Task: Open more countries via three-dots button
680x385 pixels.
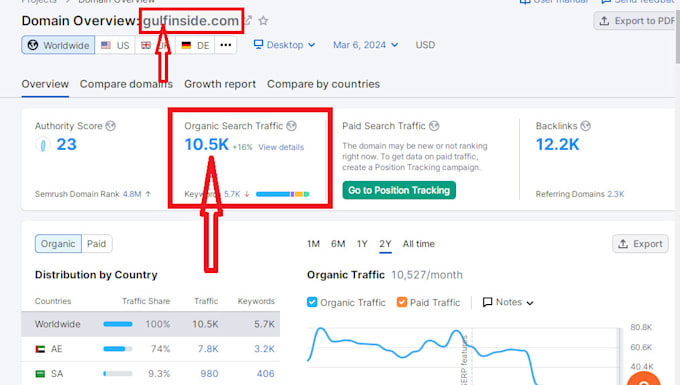Action: tap(226, 45)
